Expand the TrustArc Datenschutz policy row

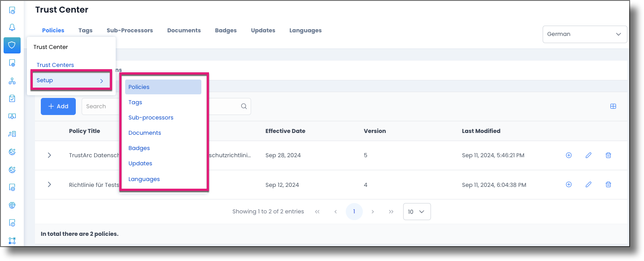(49, 155)
